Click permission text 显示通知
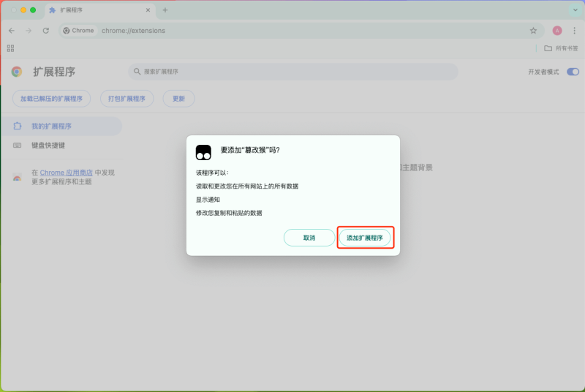 point(208,200)
